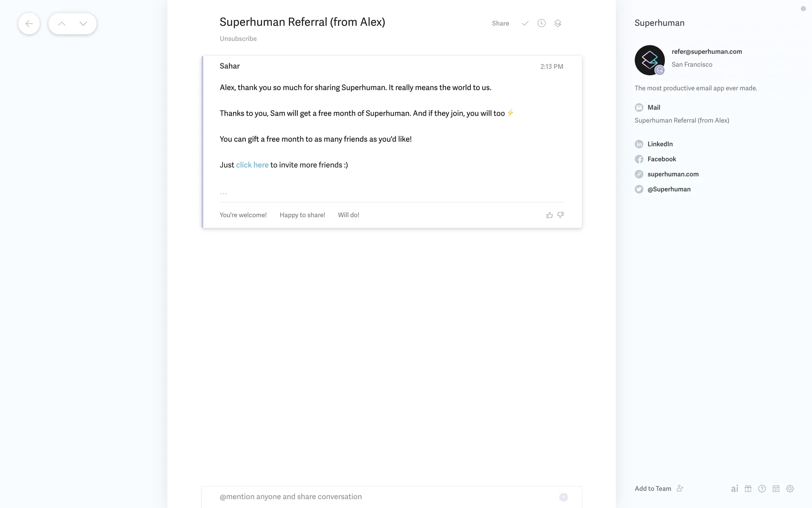Click the stacked layers icon in the header
812x508 pixels.
click(x=558, y=23)
